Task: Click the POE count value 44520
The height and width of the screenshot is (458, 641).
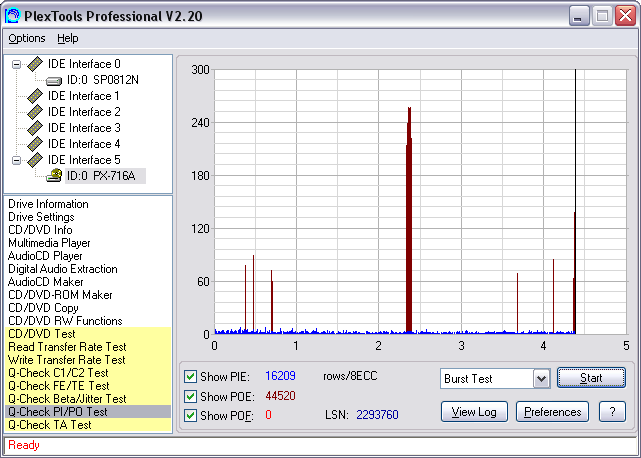Action: point(280,396)
